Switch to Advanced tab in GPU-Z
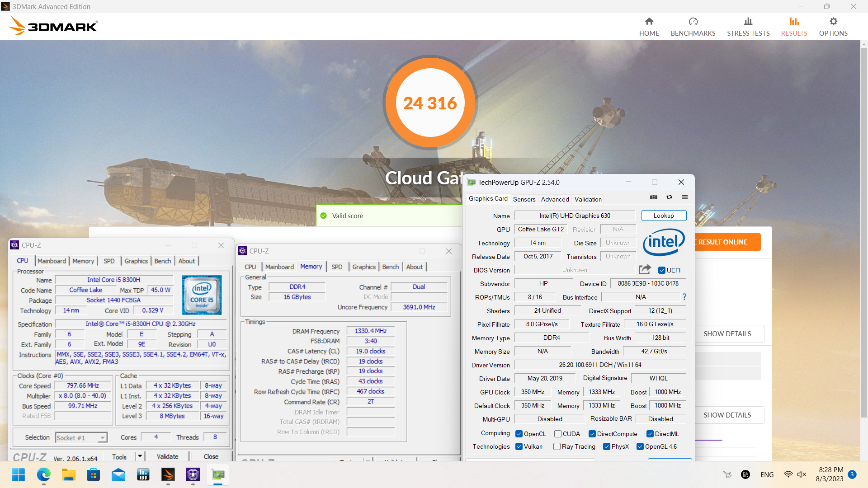 click(555, 199)
